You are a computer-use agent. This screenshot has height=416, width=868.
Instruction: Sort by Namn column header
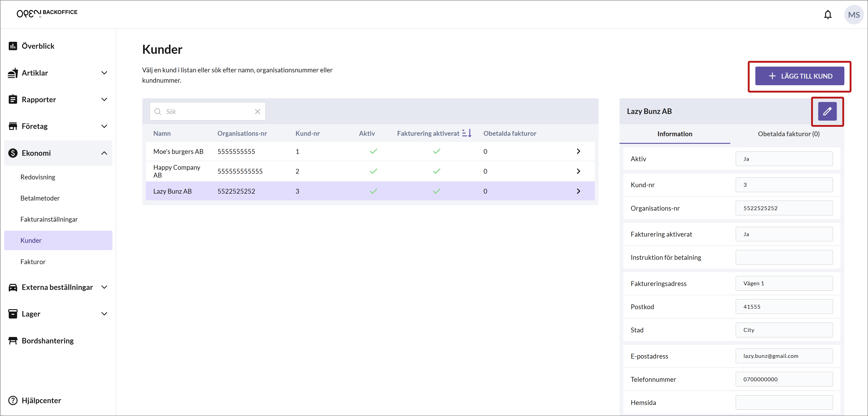pos(162,133)
